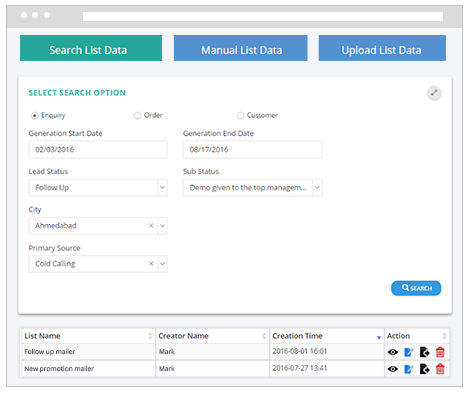This screenshot has width=468, height=396.
Task: Select the Customer radio option
Action: [x=240, y=116]
